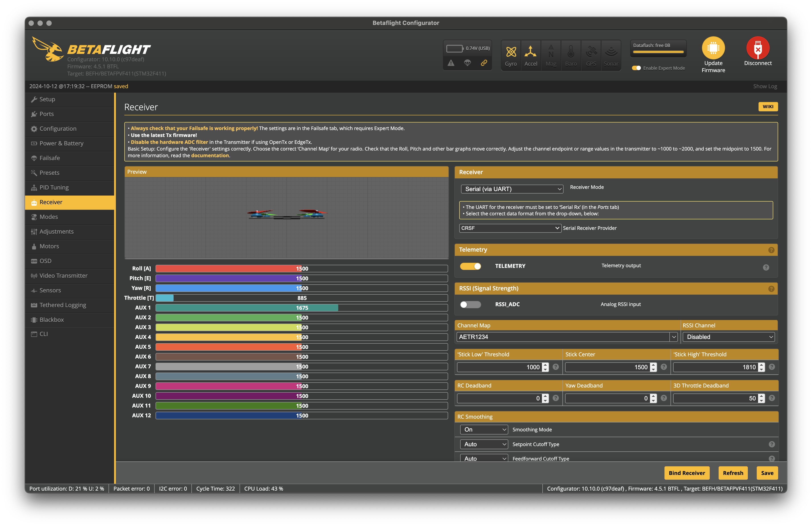
Task: Open Stick Low Threshold help icon
Action: point(556,367)
